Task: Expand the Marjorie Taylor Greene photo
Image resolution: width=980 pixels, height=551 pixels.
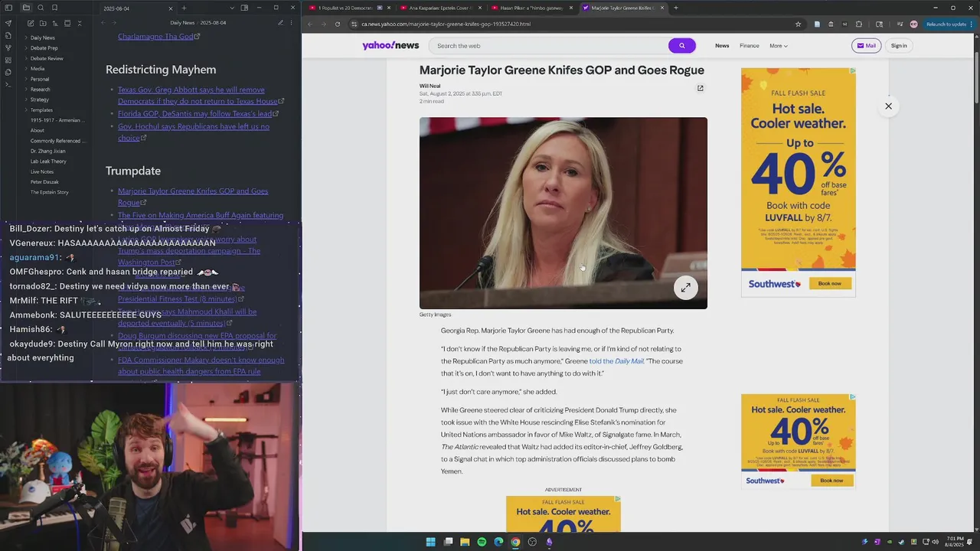Action: pyautogui.click(x=686, y=288)
